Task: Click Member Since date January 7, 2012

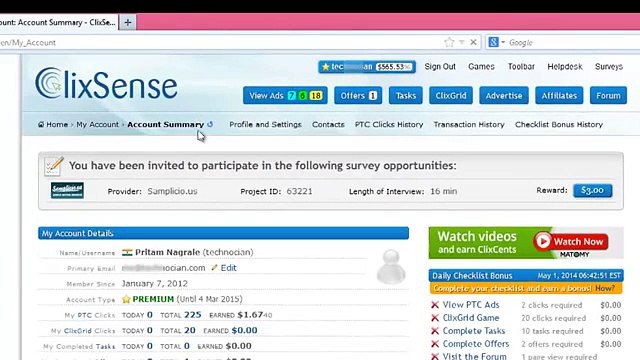Action: (x=155, y=284)
